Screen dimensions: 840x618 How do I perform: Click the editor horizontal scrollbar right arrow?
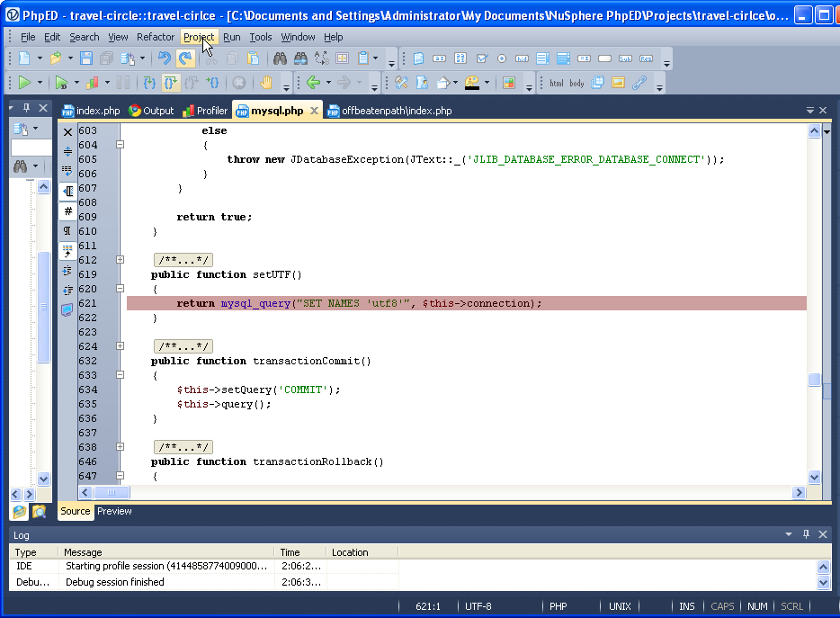coord(798,493)
